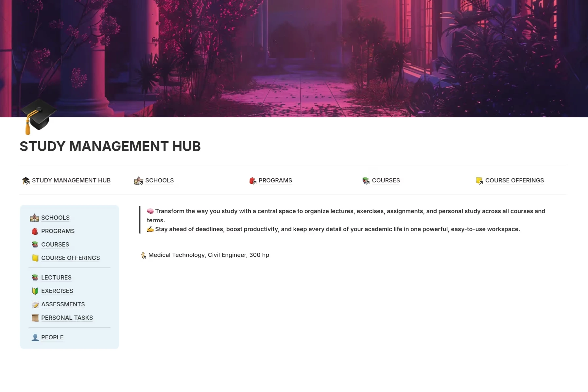
Task: Click the red backpack Programs sidebar icon
Action: click(35, 231)
